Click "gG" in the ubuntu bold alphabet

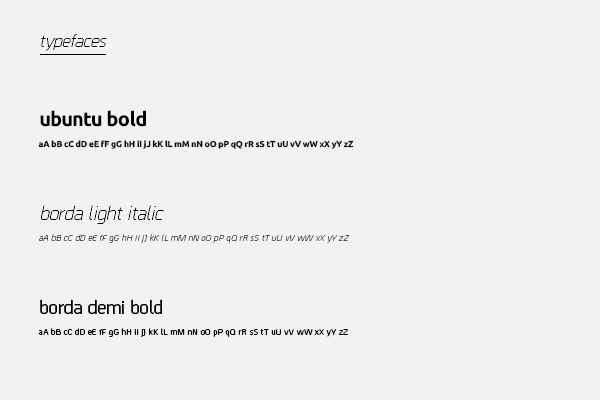point(117,144)
